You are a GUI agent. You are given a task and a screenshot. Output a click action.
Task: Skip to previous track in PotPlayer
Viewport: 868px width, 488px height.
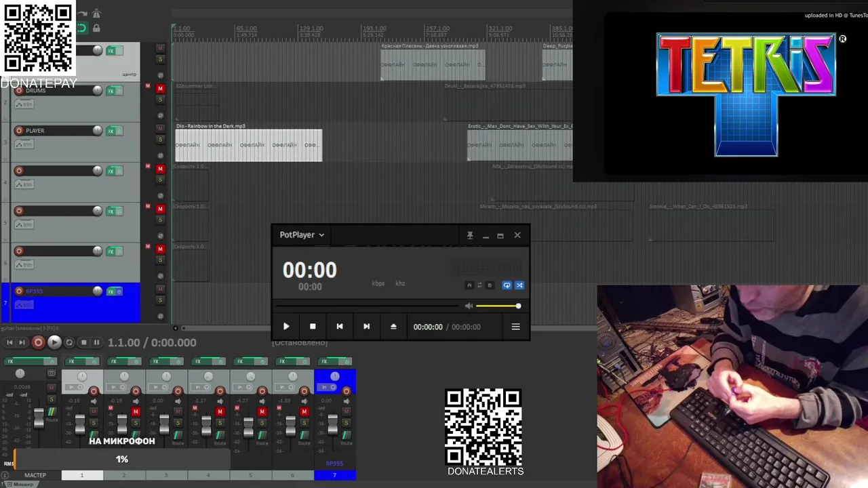tap(340, 327)
